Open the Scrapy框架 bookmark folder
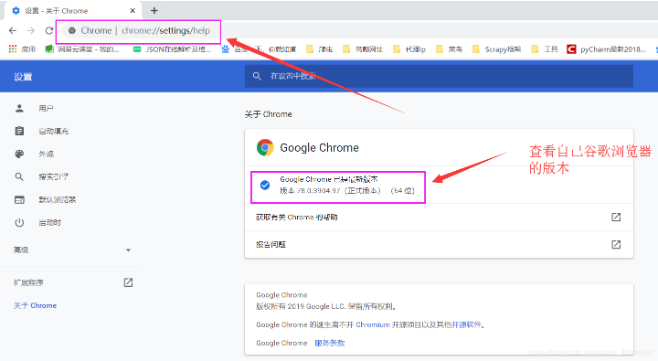 (x=496, y=49)
